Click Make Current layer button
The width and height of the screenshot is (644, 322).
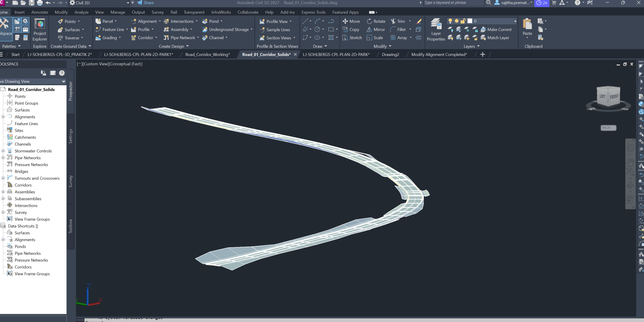pos(496,29)
